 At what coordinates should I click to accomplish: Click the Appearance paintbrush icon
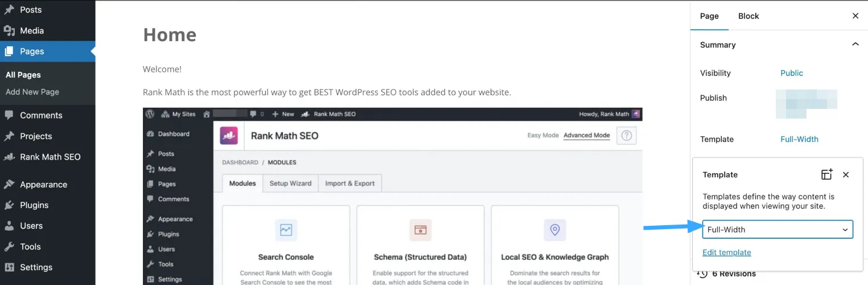click(x=9, y=185)
